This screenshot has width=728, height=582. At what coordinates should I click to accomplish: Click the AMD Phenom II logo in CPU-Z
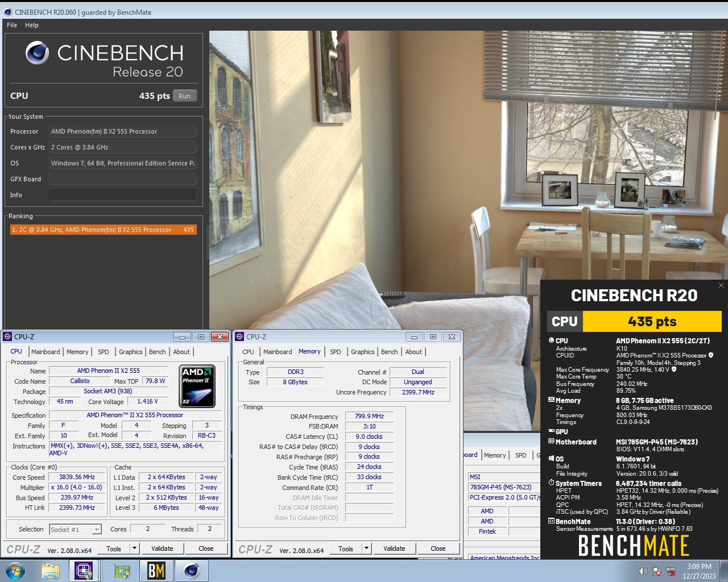197,386
